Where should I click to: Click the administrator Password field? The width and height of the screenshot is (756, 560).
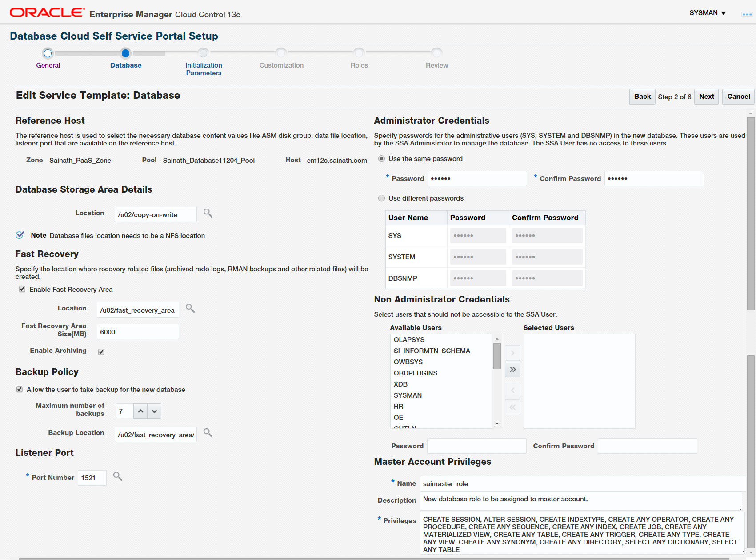[477, 178]
